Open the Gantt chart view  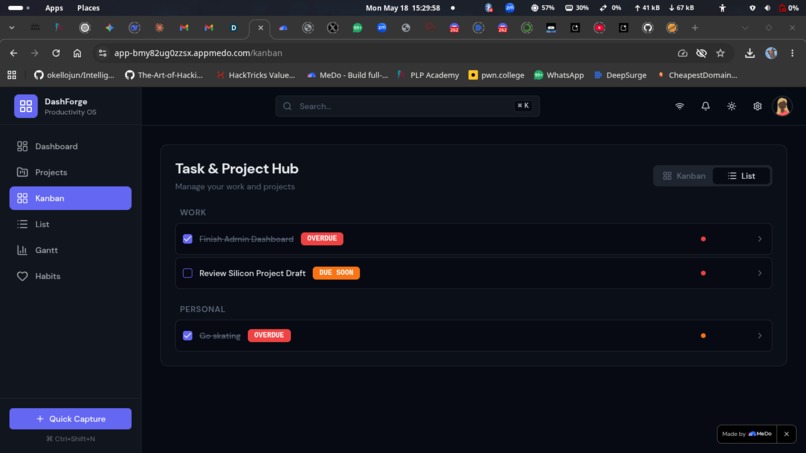[x=70, y=250]
